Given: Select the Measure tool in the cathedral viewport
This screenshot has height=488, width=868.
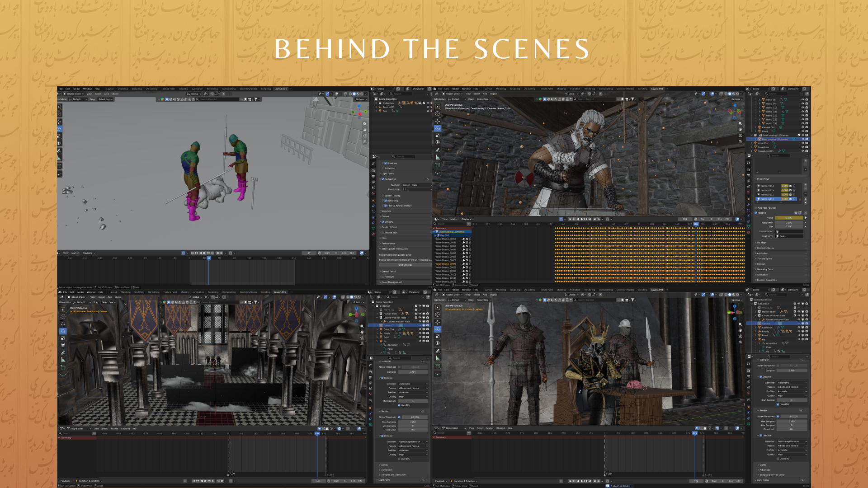Looking at the screenshot, I should (63, 360).
